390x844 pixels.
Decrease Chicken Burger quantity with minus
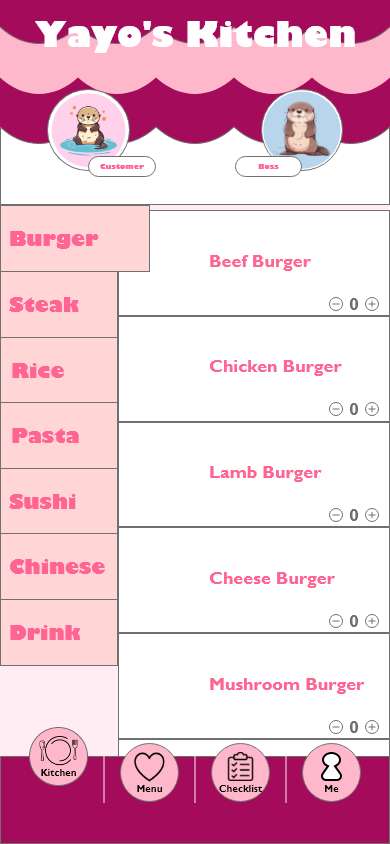336,409
